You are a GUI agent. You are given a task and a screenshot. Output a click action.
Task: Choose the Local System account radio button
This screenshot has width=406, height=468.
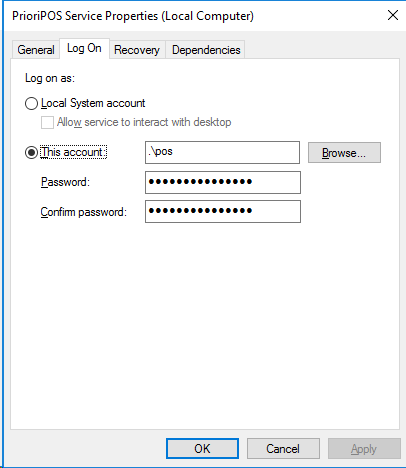pyautogui.click(x=31, y=104)
